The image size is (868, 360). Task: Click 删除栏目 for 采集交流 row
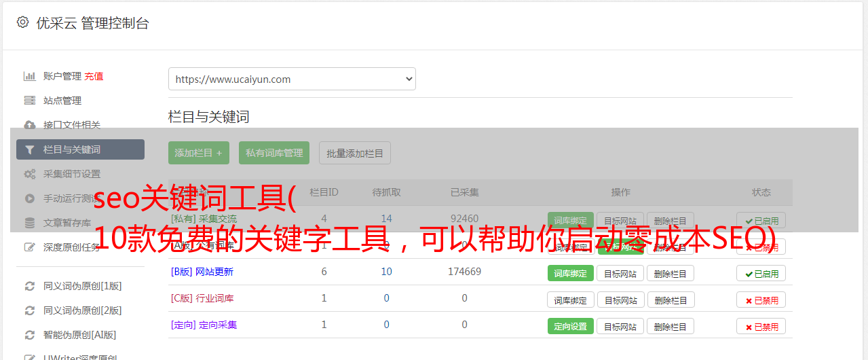point(671,221)
